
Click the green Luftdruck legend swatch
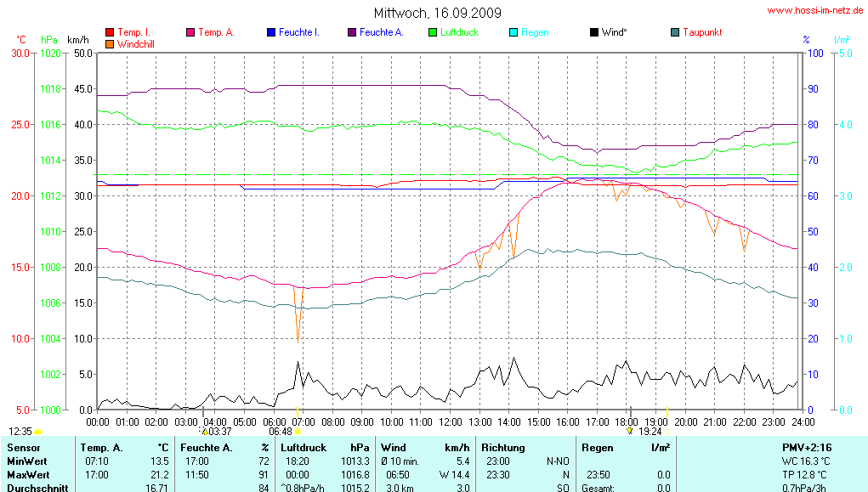coord(433,32)
